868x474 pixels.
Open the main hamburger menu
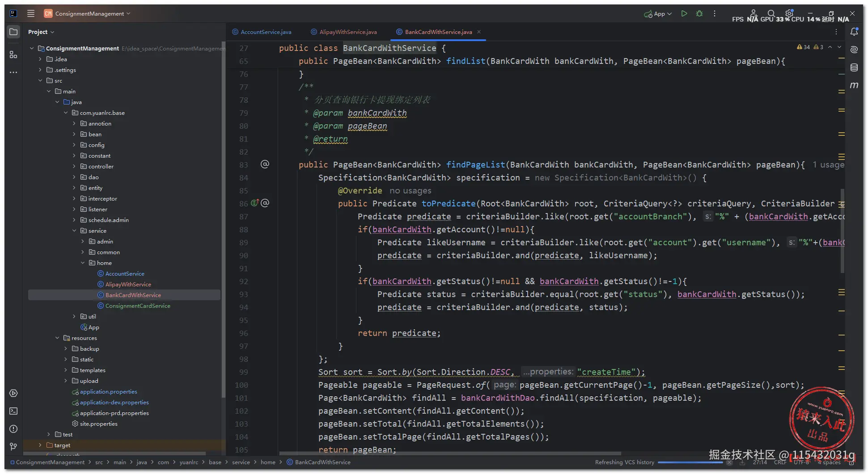click(31, 13)
